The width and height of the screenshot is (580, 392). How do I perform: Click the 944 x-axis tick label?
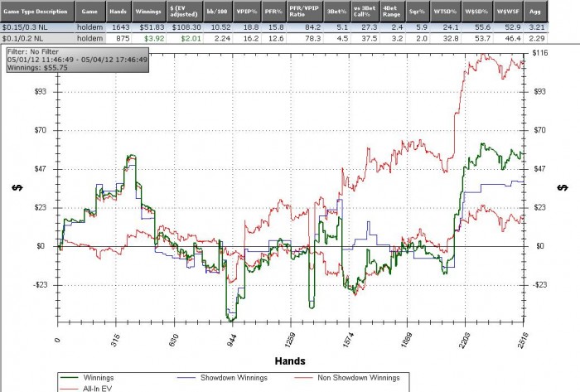coord(231,340)
